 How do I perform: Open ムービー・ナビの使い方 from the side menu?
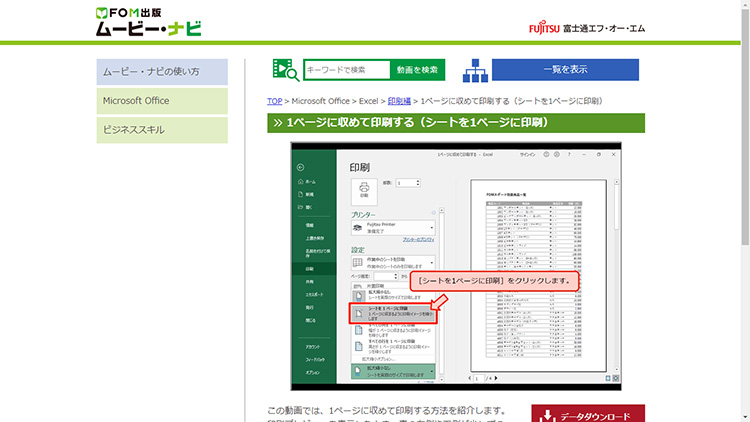(162, 72)
